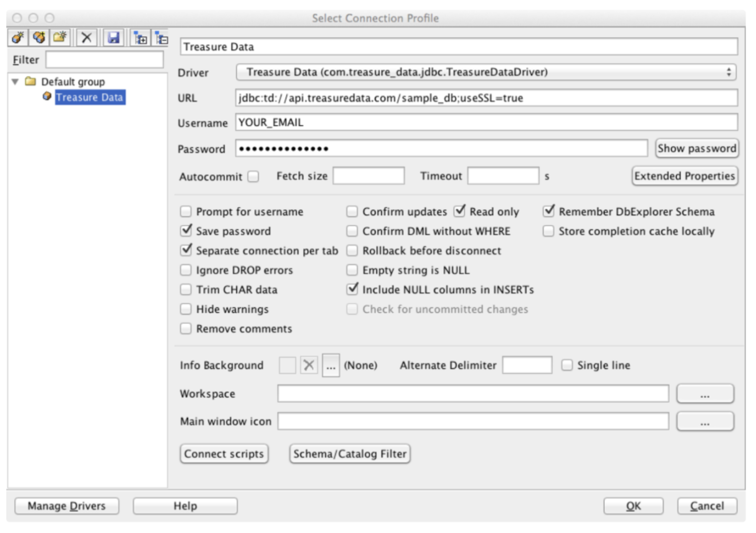The height and width of the screenshot is (533, 756).
Task: Uncheck the Read only option
Action: click(459, 212)
